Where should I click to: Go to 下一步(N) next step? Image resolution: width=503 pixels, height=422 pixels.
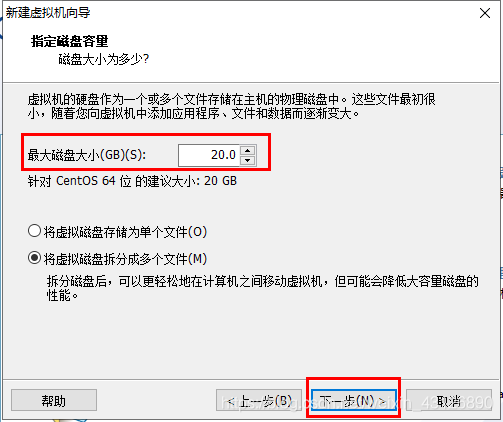[354, 400]
